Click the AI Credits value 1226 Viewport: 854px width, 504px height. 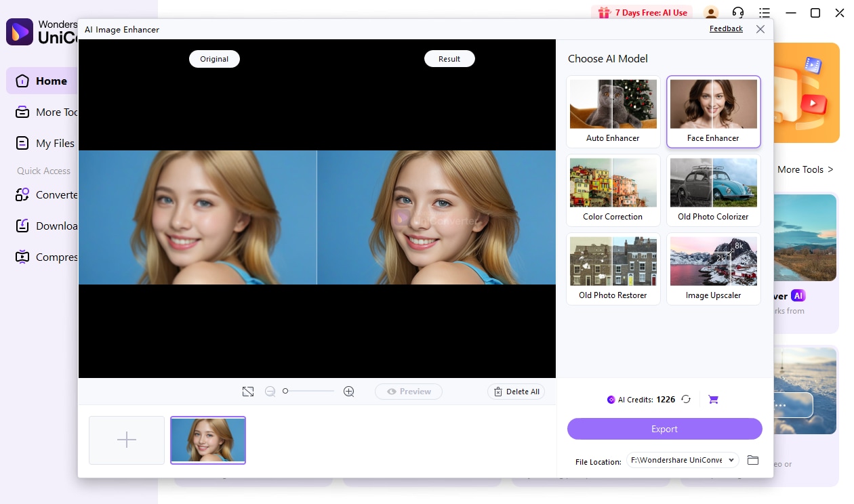click(x=666, y=400)
